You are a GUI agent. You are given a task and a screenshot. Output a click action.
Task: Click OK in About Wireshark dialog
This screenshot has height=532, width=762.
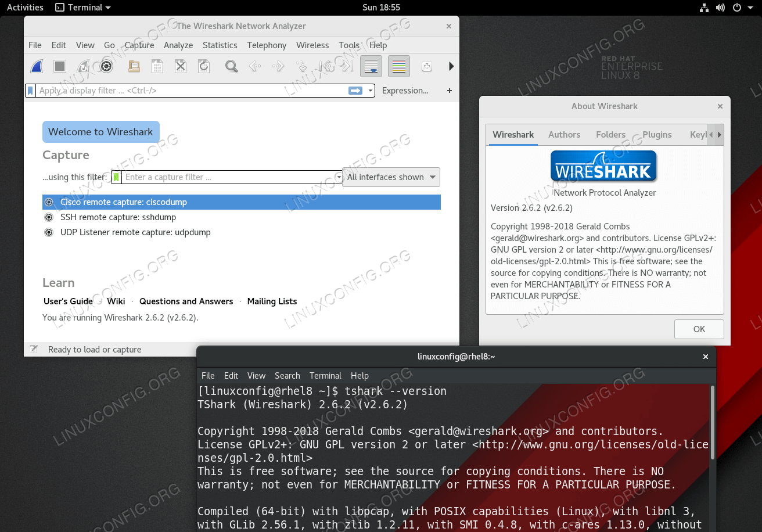coord(699,329)
